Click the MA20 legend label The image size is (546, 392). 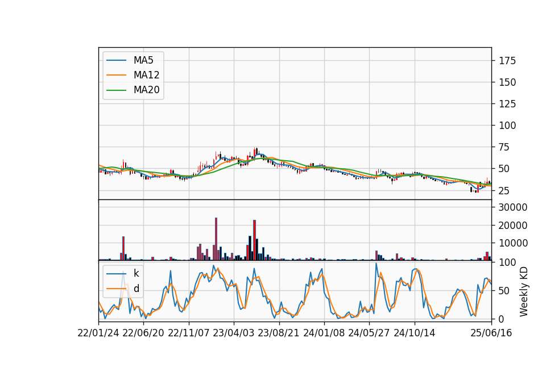[146, 90]
